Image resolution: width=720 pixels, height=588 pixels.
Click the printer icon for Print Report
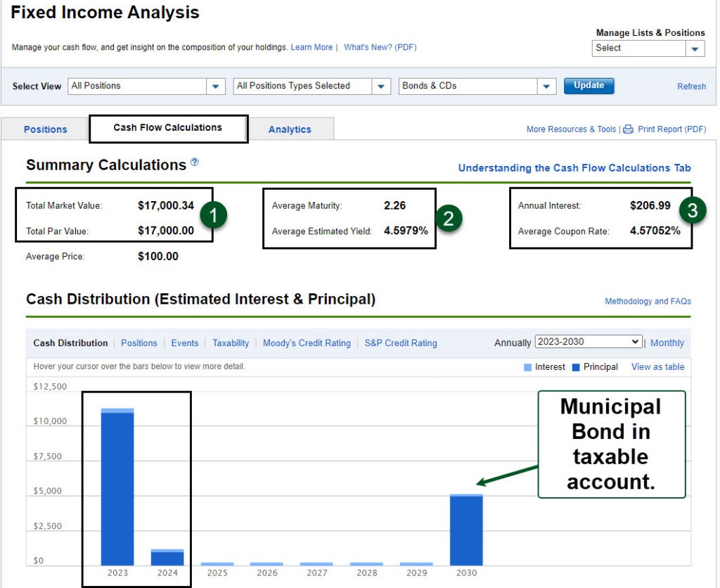click(629, 129)
